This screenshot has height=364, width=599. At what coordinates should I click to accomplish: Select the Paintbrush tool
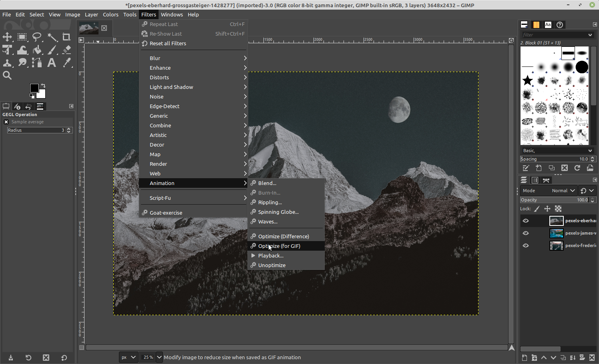tap(52, 50)
